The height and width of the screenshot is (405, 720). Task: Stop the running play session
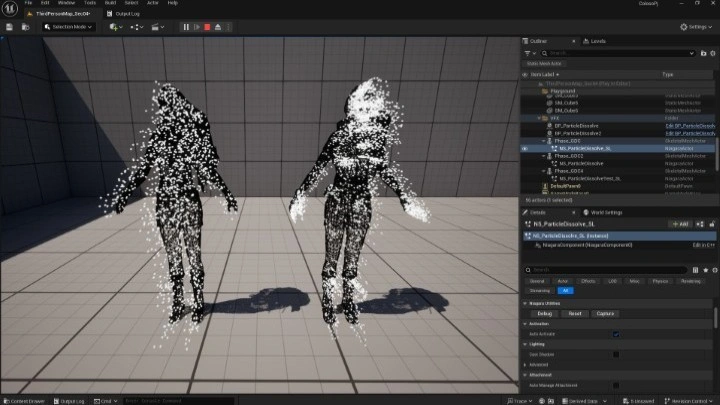206,27
